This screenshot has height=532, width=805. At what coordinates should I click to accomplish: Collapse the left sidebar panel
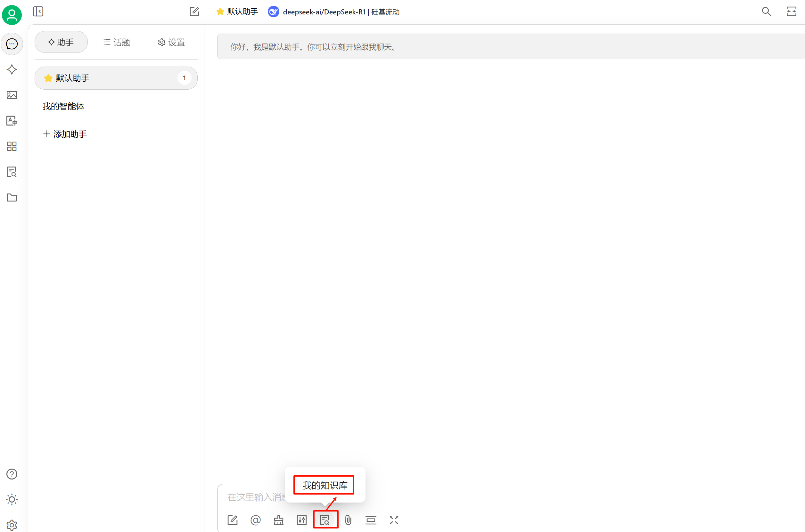tap(38, 12)
